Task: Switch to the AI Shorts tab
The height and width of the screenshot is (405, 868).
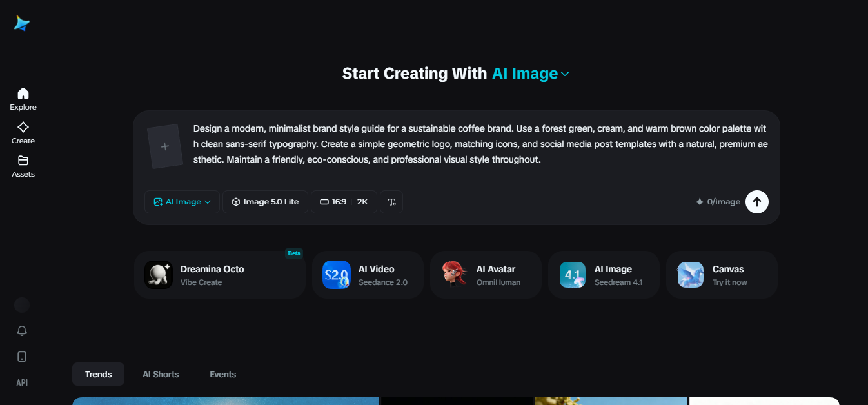Action: point(161,374)
